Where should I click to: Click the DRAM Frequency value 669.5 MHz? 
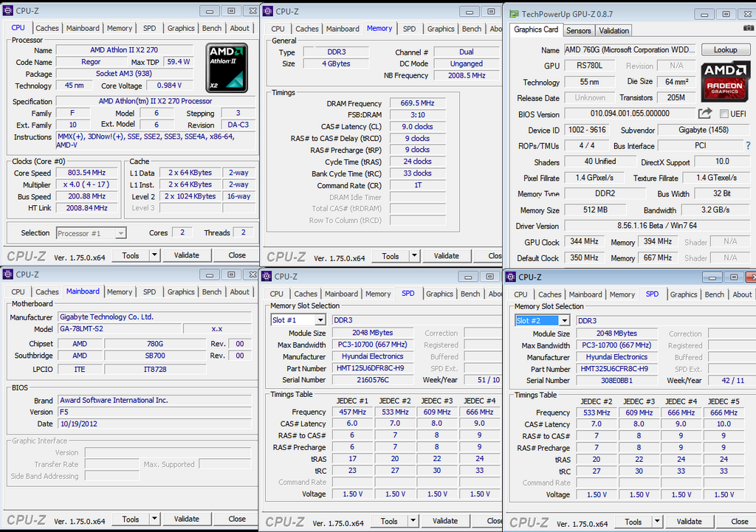coord(418,103)
